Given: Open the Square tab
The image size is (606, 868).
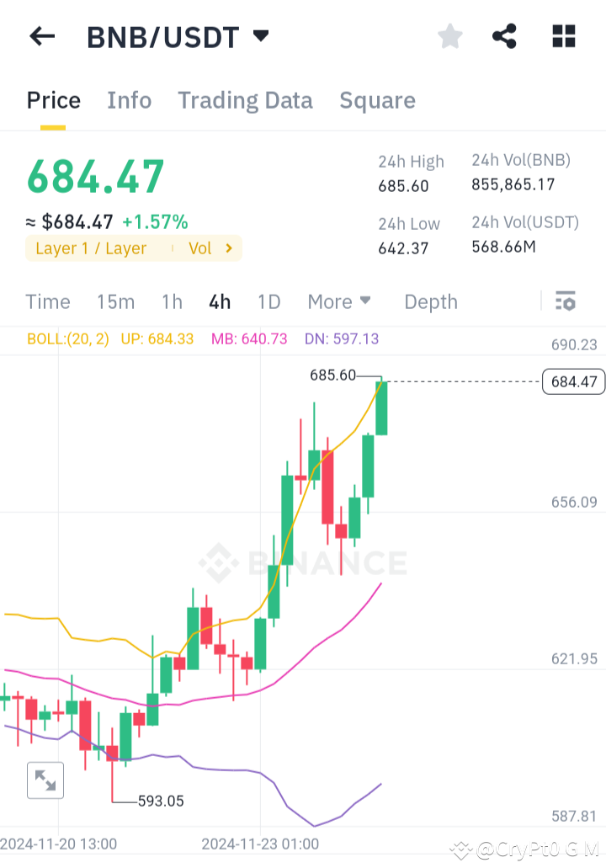Looking at the screenshot, I should tap(377, 99).
